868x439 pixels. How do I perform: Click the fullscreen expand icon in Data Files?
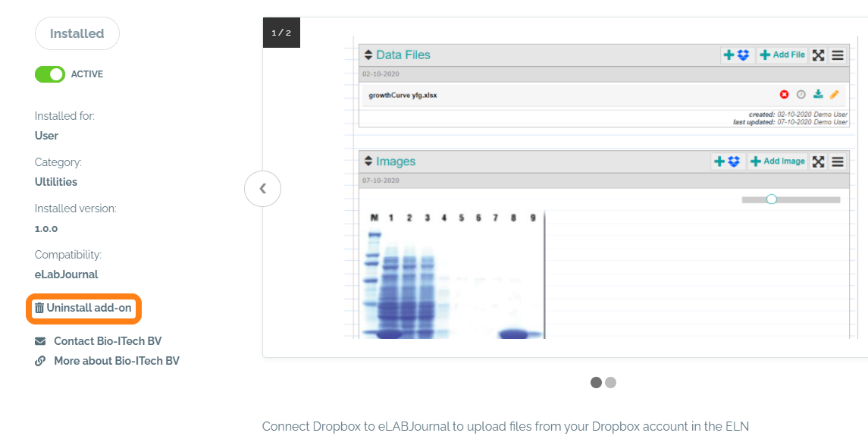(819, 55)
